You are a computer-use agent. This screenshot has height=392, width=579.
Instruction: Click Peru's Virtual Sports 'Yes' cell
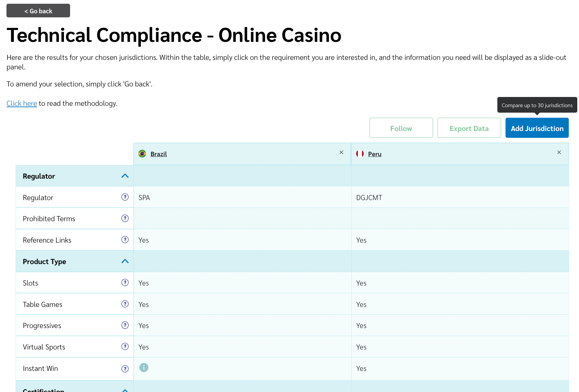(x=460, y=347)
